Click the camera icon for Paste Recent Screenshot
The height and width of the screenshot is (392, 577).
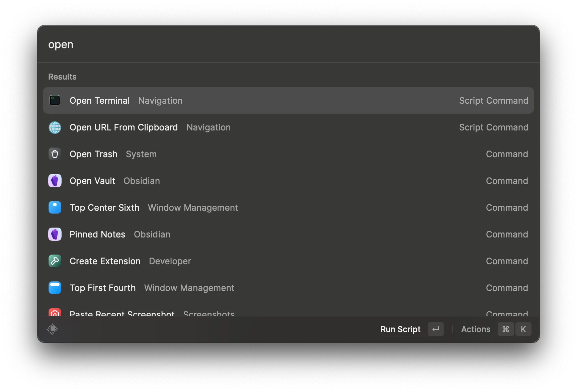(x=55, y=312)
